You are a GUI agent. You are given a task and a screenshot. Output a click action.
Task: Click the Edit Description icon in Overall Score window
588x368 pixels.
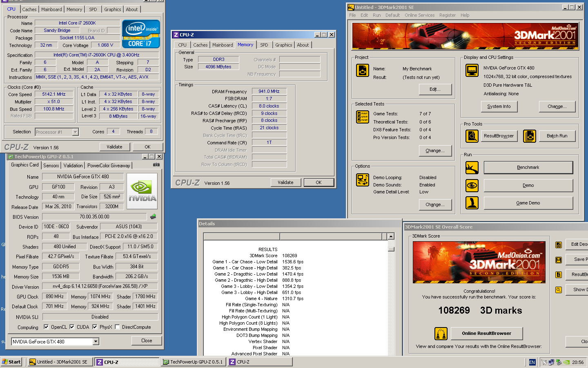[x=559, y=245]
